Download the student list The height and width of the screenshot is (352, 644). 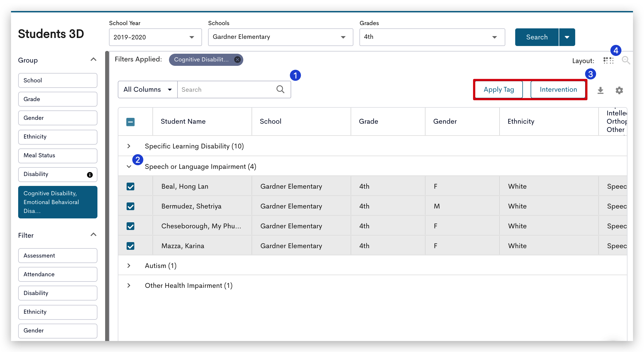(x=601, y=90)
